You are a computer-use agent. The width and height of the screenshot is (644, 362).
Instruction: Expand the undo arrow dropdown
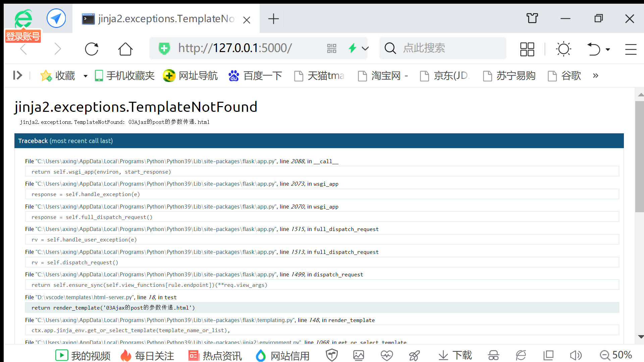coord(607,49)
